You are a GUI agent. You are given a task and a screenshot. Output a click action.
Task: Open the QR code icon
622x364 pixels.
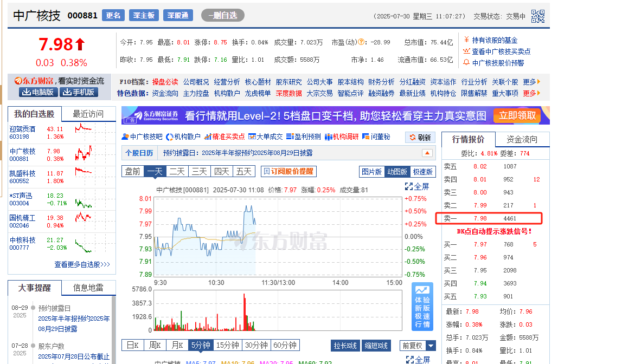(x=538, y=16)
